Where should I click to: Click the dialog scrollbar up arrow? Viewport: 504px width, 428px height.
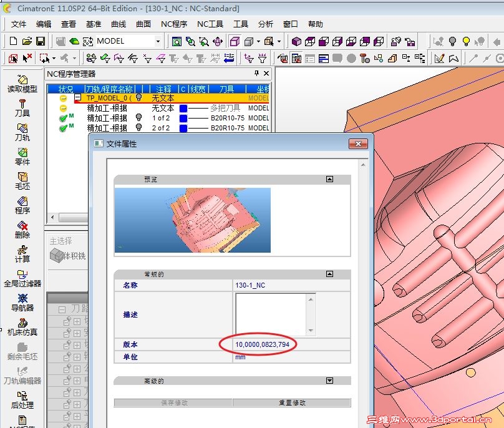[x=363, y=165]
